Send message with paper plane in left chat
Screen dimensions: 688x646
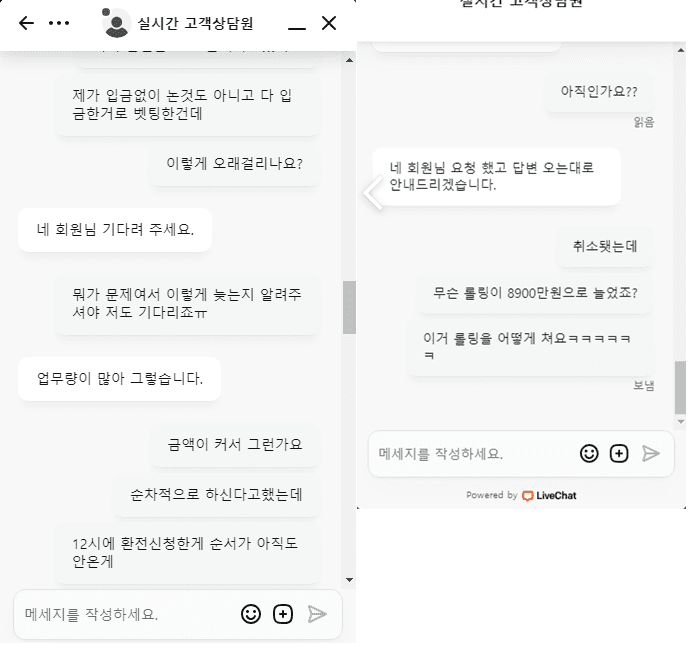pyautogui.click(x=317, y=614)
